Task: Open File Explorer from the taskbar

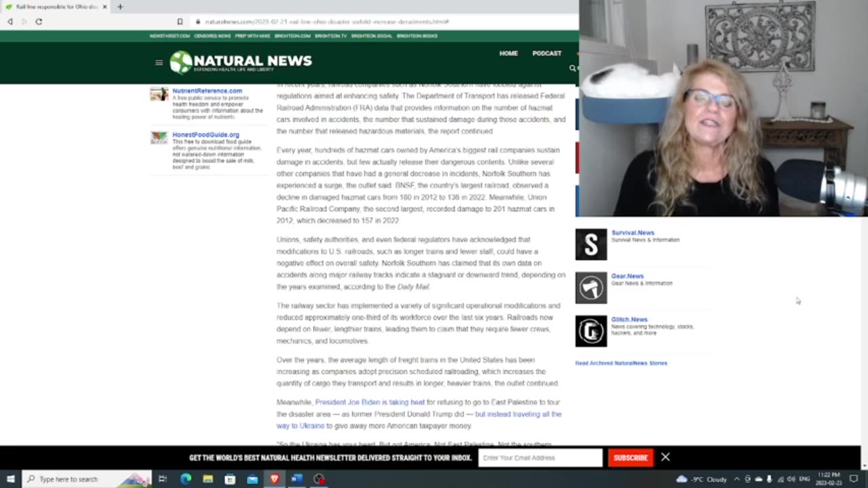Action: pos(208,479)
